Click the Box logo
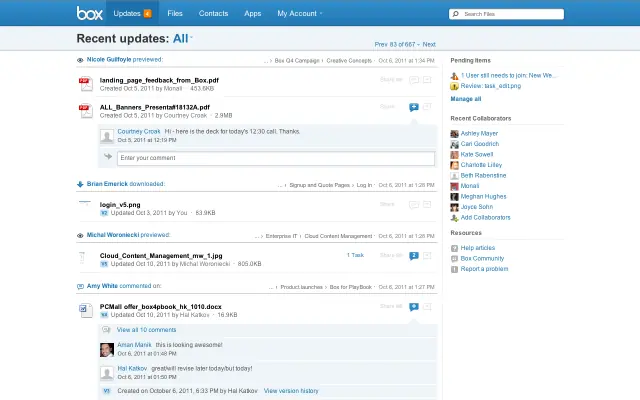640x400 pixels. (89, 13)
